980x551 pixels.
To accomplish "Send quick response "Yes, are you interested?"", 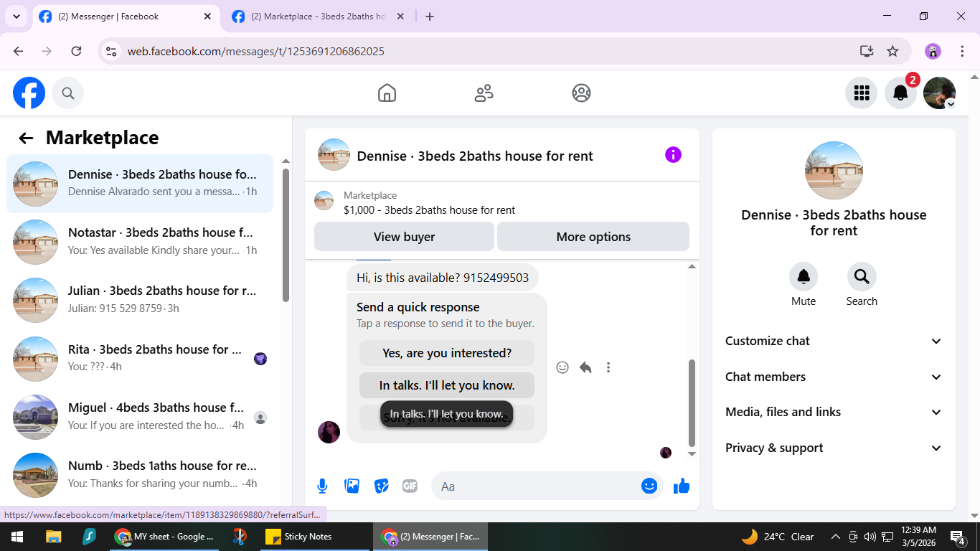I will click(x=447, y=353).
